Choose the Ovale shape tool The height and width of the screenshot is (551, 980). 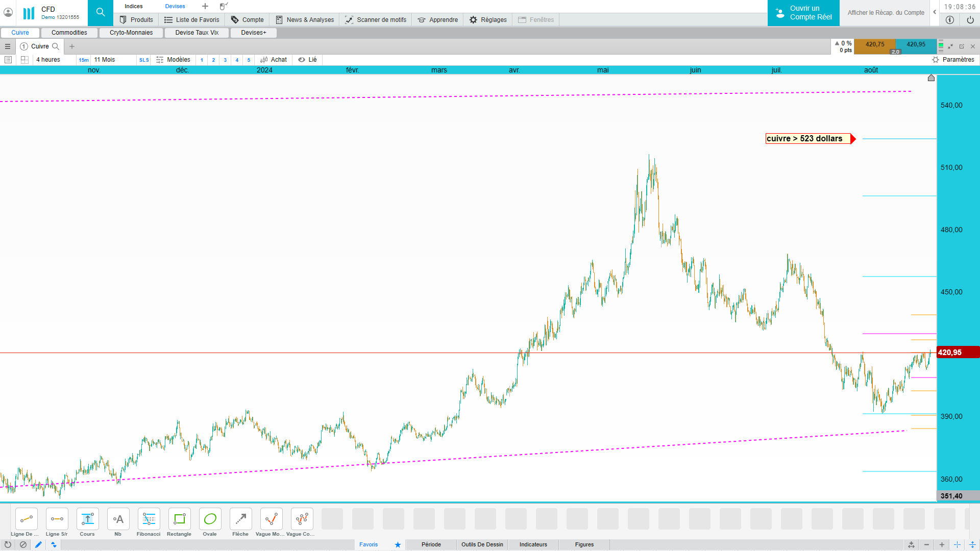click(x=210, y=519)
